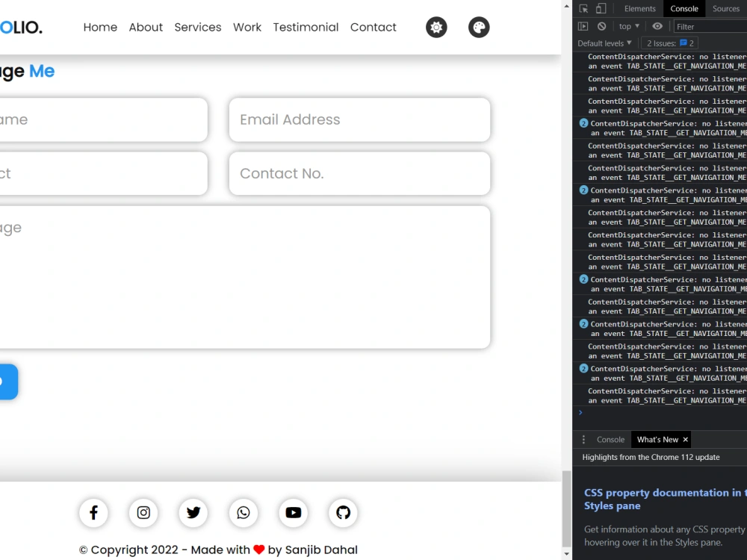
Task: Select the drawer Console tab
Action: coord(610,440)
